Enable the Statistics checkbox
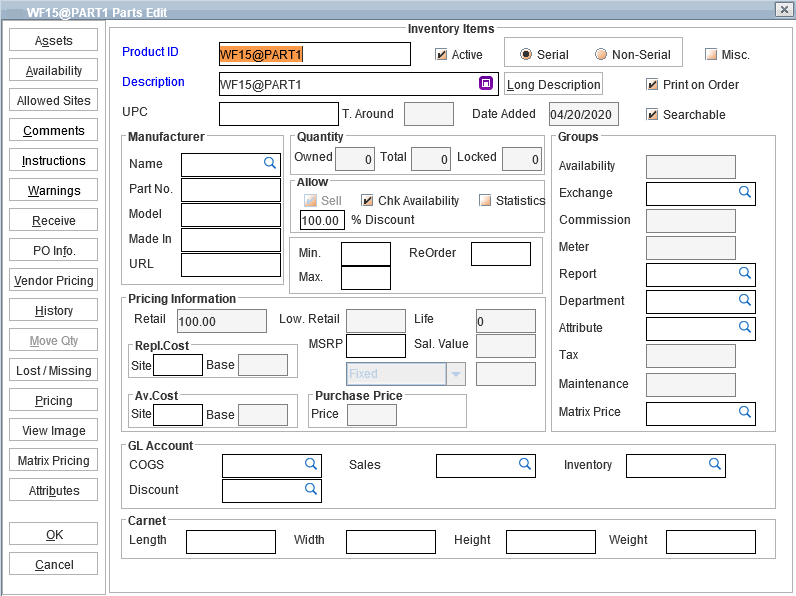Screen dimensions: 796x596 485,201
